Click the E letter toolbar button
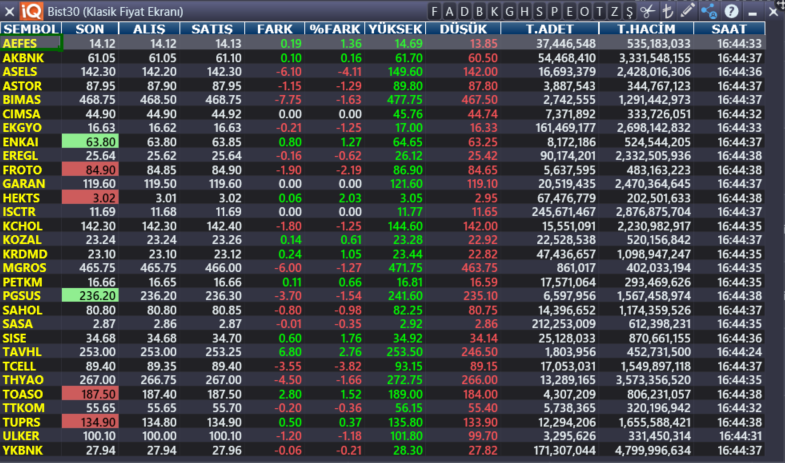The image size is (785, 463). click(569, 11)
